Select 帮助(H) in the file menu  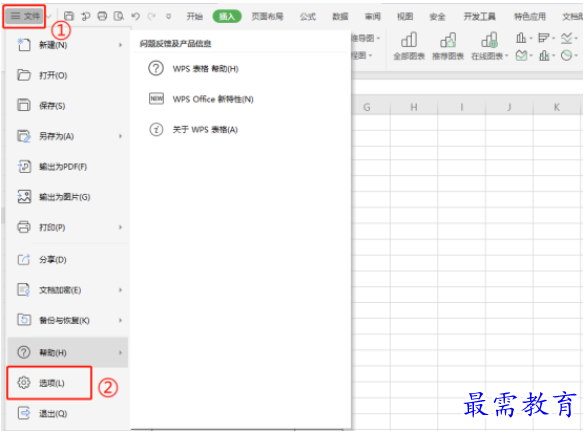68,352
